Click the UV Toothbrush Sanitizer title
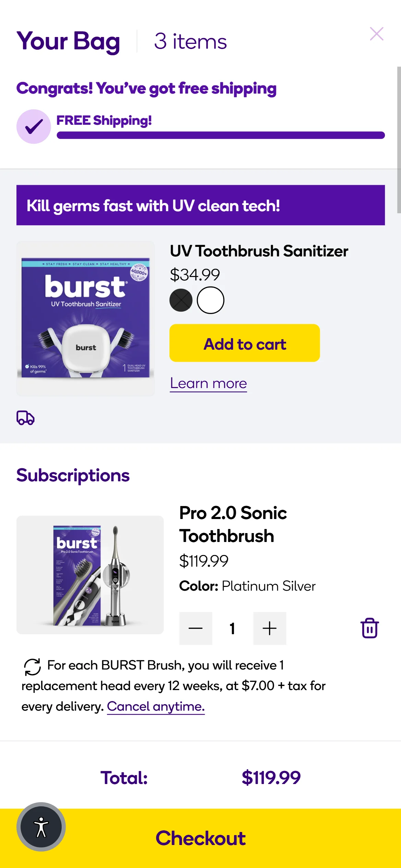Image resolution: width=401 pixels, height=868 pixels. [259, 251]
